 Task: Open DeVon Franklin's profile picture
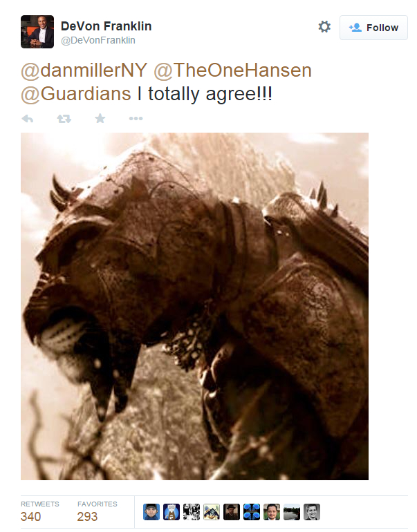pyautogui.click(x=37, y=32)
